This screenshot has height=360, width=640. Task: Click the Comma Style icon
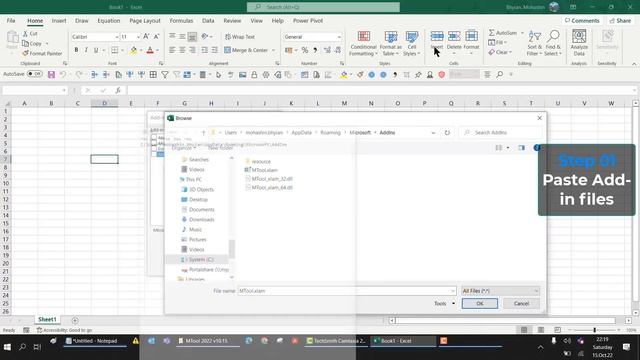pyautogui.click(x=315, y=50)
